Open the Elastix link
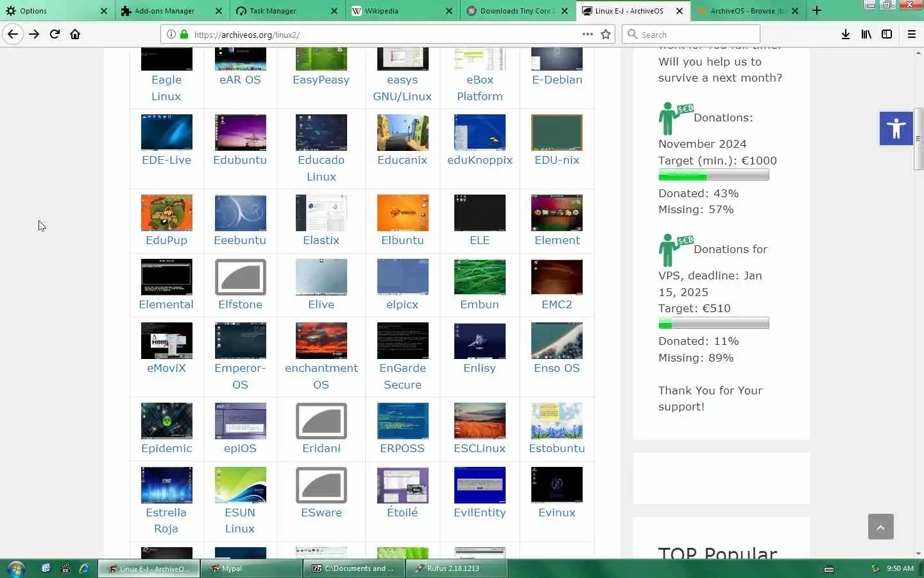 click(x=321, y=240)
